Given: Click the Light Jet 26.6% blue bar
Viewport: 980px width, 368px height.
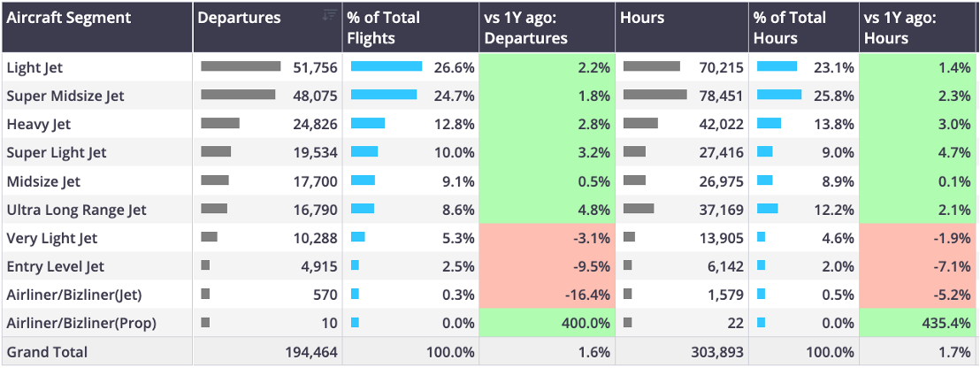Looking at the screenshot, I should click(x=387, y=66).
